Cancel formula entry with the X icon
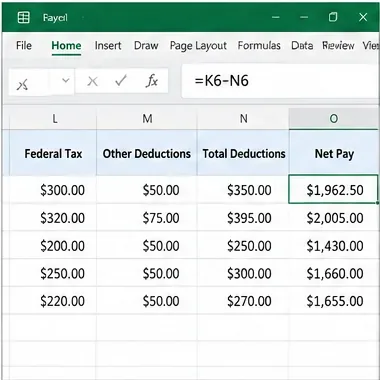 (92, 81)
